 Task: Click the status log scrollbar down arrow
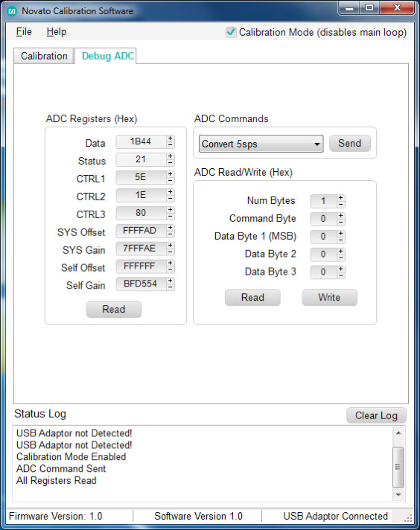pos(398,495)
